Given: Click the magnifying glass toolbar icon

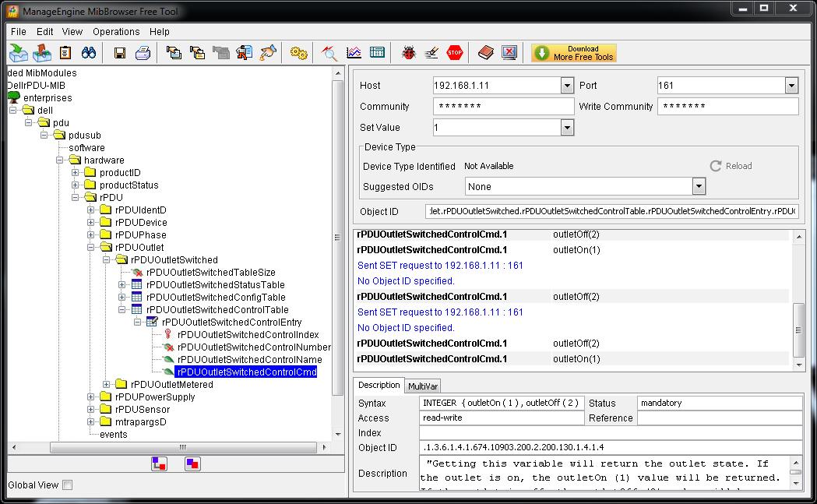Looking at the screenshot, I should pyautogui.click(x=329, y=53).
